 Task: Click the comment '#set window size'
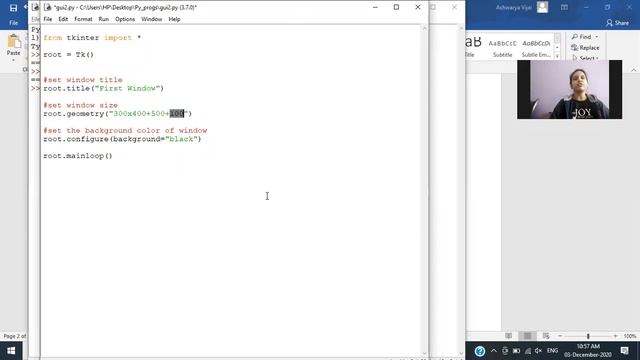pos(80,105)
